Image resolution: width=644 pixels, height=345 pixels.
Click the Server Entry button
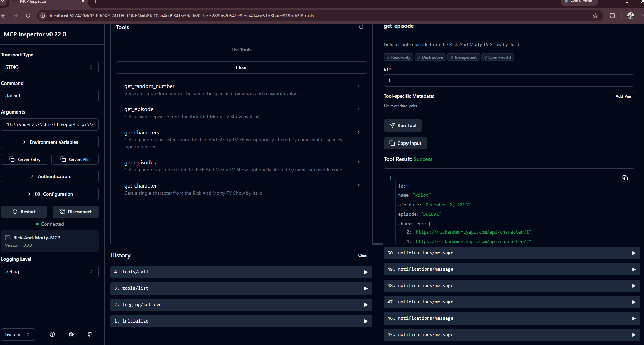click(25, 159)
